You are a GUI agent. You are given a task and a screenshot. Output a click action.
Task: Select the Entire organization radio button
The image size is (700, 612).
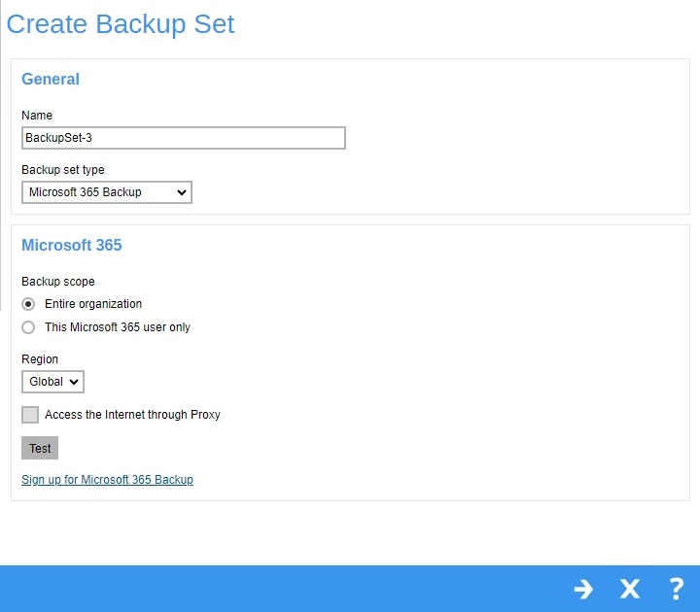(x=28, y=304)
